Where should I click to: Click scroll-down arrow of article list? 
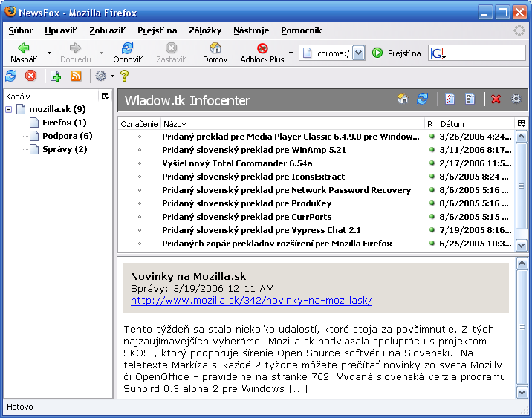pos(522,244)
